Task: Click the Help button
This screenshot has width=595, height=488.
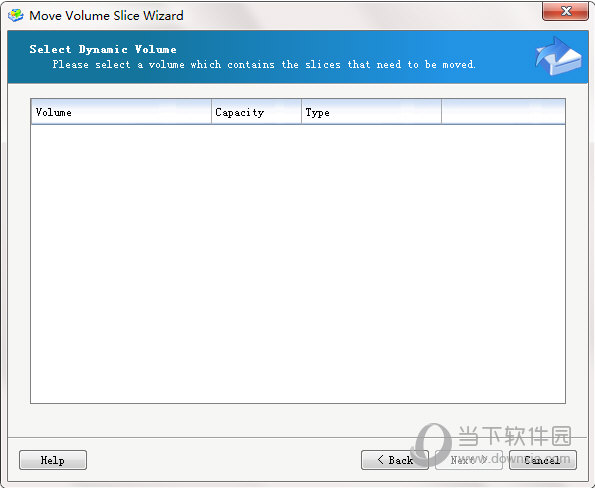Action: point(53,460)
